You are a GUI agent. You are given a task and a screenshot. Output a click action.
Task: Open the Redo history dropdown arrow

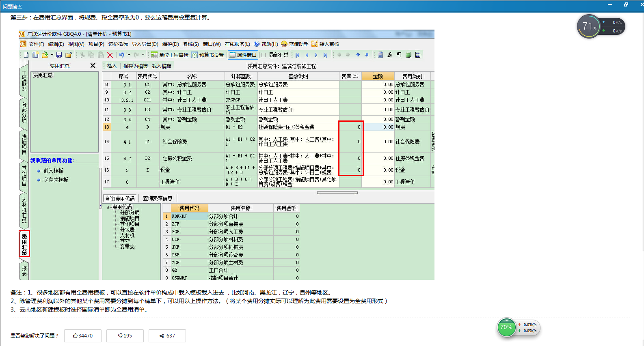pyautogui.click(x=143, y=55)
